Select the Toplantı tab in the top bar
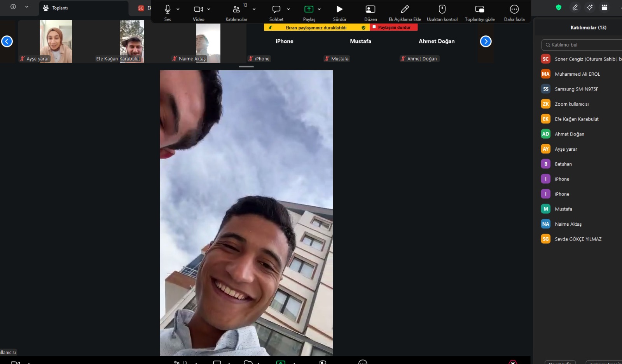Image resolution: width=622 pixels, height=364 pixels. point(60,8)
